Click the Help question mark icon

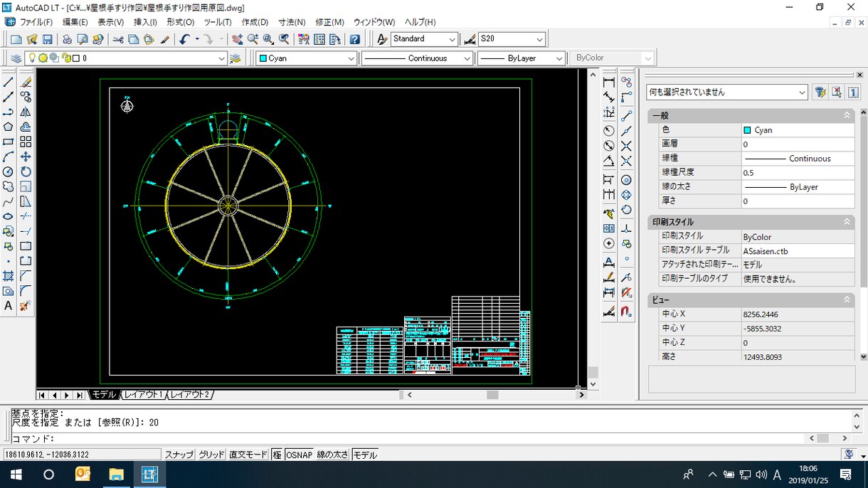click(x=354, y=39)
